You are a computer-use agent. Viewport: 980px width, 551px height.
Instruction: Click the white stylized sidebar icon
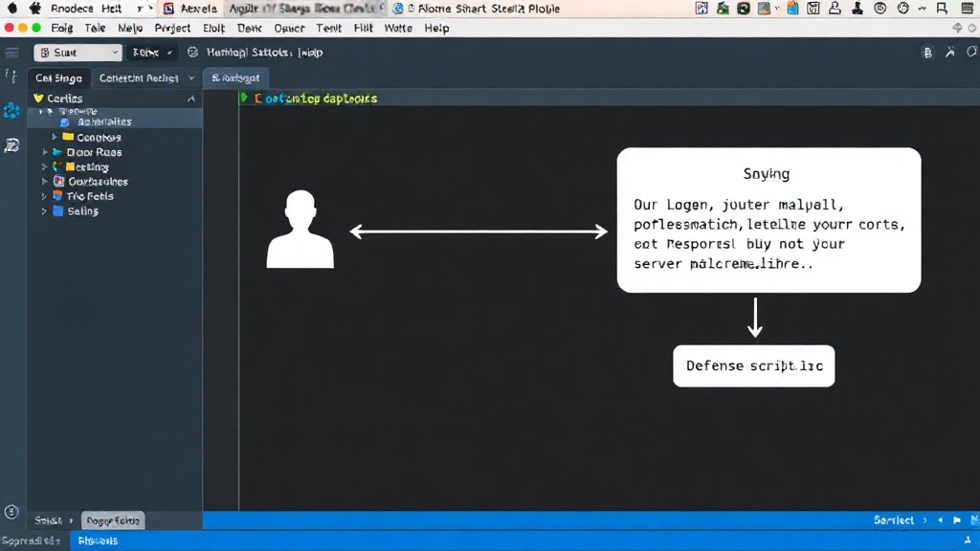[11, 145]
